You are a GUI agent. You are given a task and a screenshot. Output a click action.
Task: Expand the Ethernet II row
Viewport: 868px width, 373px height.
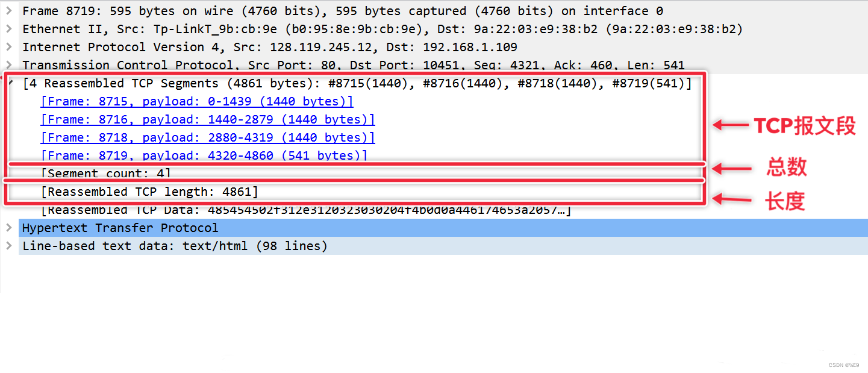coord(8,29)
